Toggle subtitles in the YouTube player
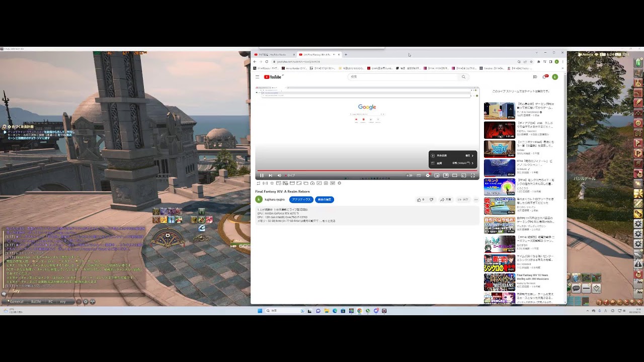 tap(419, 175)
